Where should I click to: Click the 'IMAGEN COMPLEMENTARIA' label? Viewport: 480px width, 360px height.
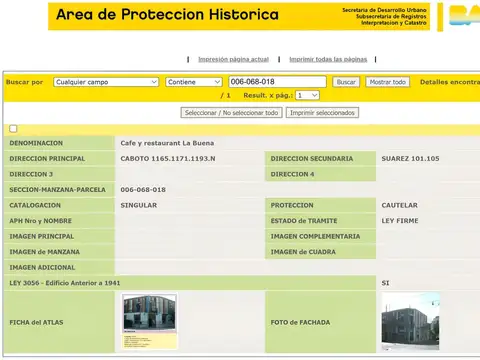pos(315,236)
